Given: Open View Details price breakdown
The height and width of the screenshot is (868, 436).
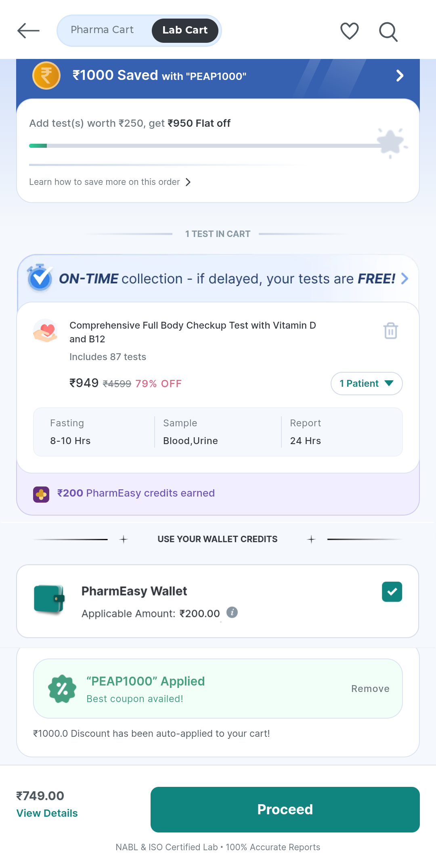Looking at the screenshot, I should pos(47,813).
